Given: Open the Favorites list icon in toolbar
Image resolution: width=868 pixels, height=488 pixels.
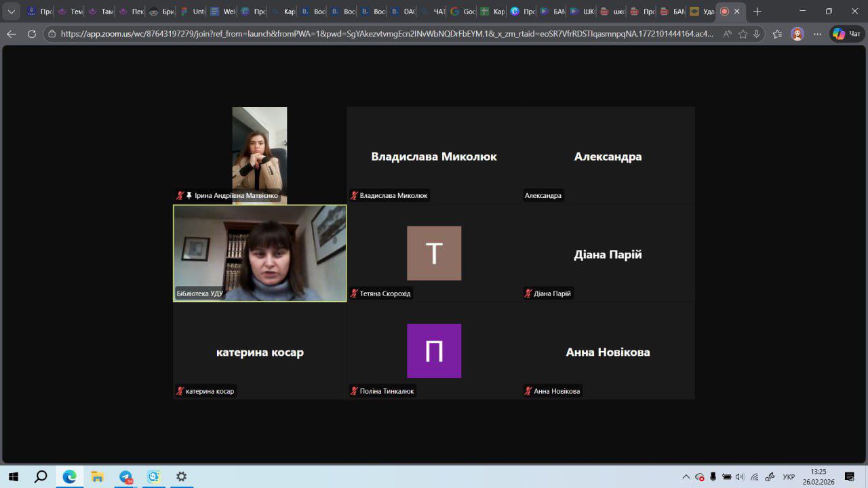Looking at the screenshot, I should point(777,34).
